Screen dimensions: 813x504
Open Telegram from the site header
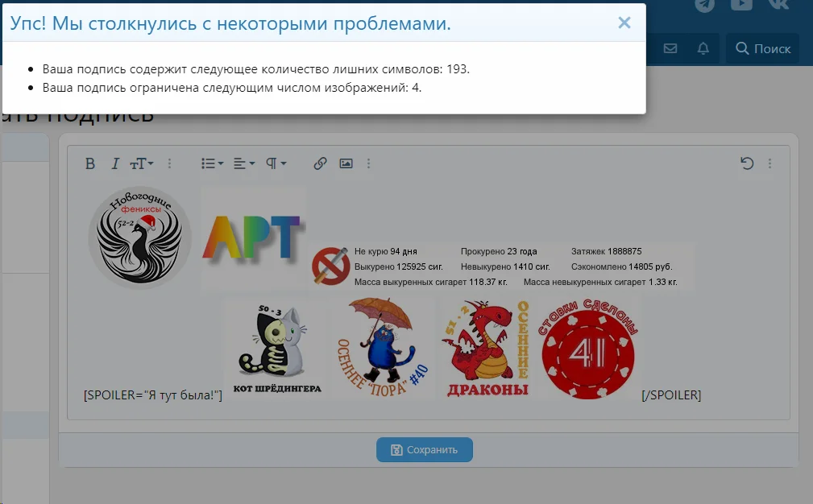click(x=705, y=5)
